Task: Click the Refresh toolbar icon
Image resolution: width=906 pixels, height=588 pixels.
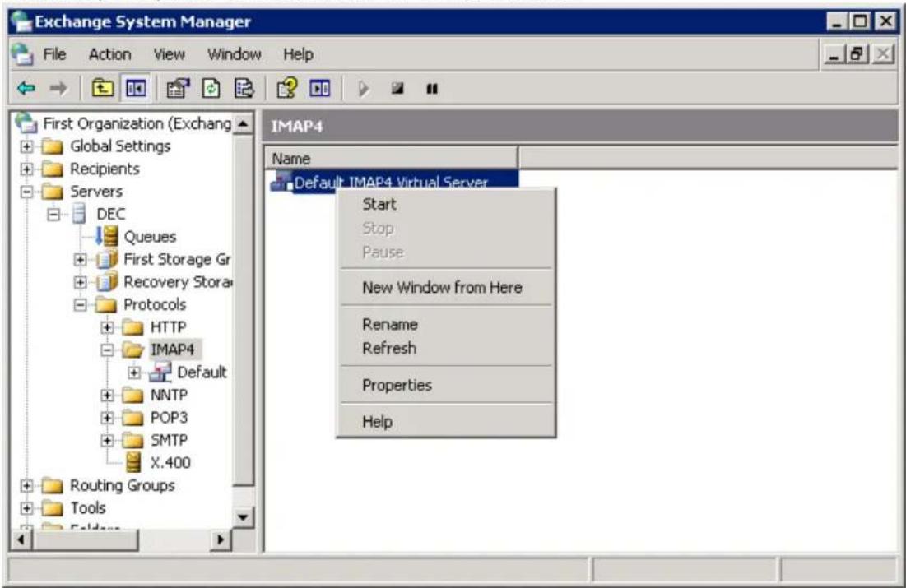Action: [x=211, y=88]
